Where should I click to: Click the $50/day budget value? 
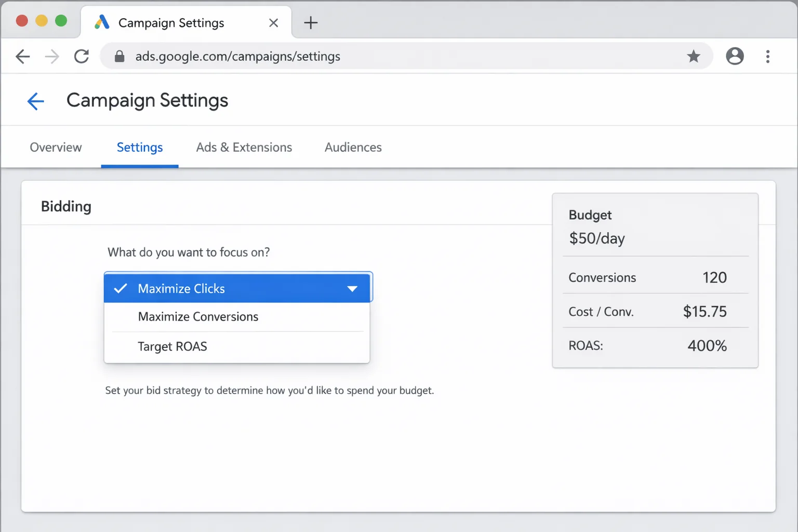pyautogui.click(x=596, y=238)
